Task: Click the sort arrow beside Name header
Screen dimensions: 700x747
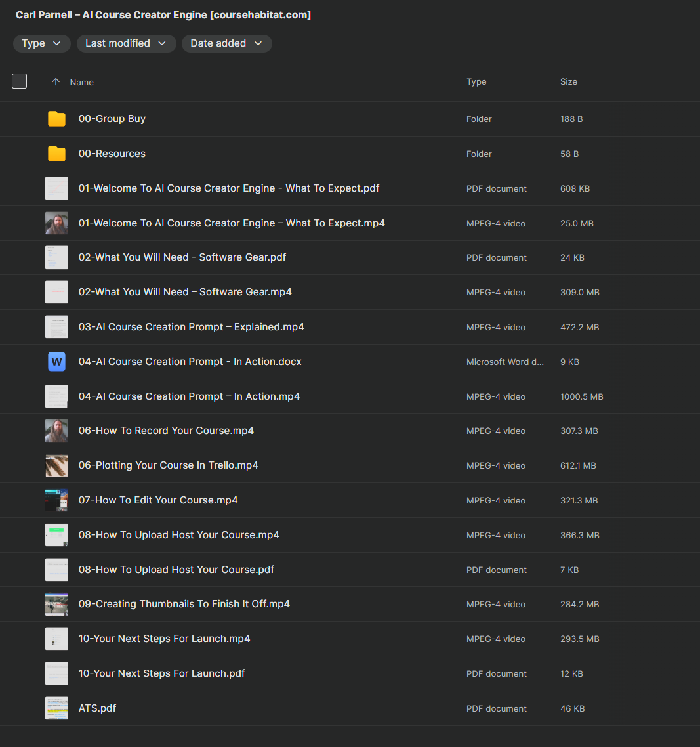Action: point(56,82)
